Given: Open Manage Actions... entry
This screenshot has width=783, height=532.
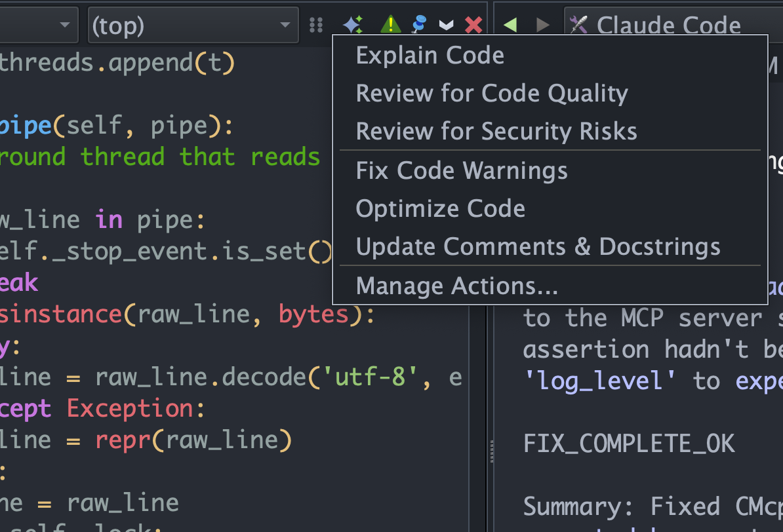Looking at the screenshot, I should pyautogui.click(x=550, y=286).
